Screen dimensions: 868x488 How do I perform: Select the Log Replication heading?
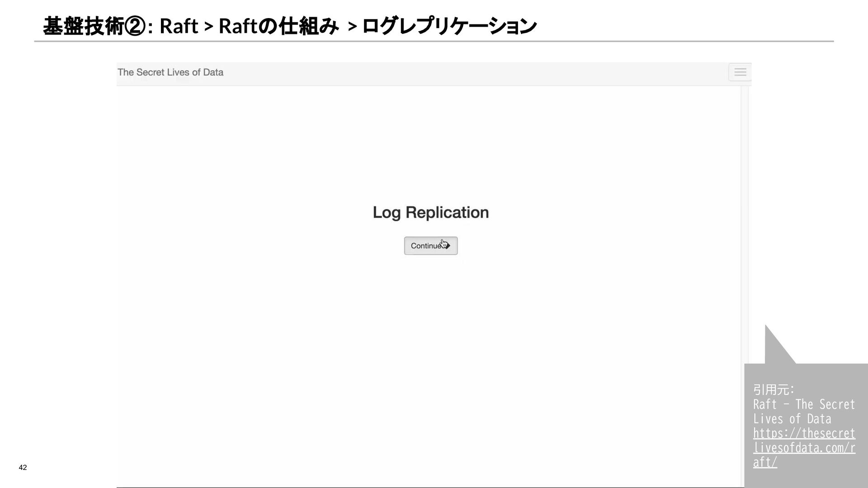tap(430, 212)
